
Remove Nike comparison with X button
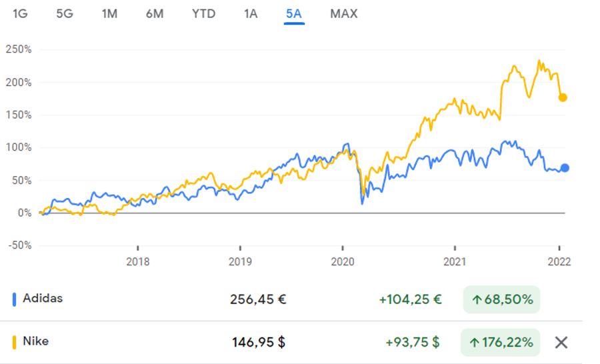point(561,342)
